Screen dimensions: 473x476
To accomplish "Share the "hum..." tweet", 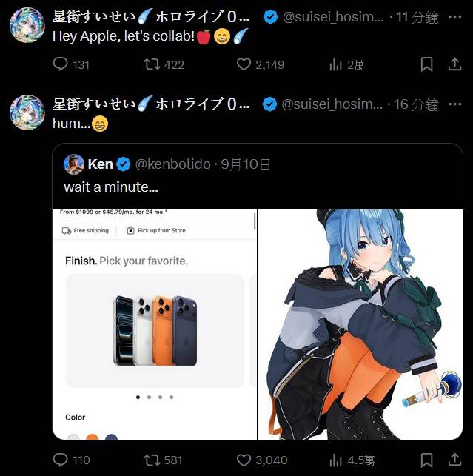I will pos(454,460).
